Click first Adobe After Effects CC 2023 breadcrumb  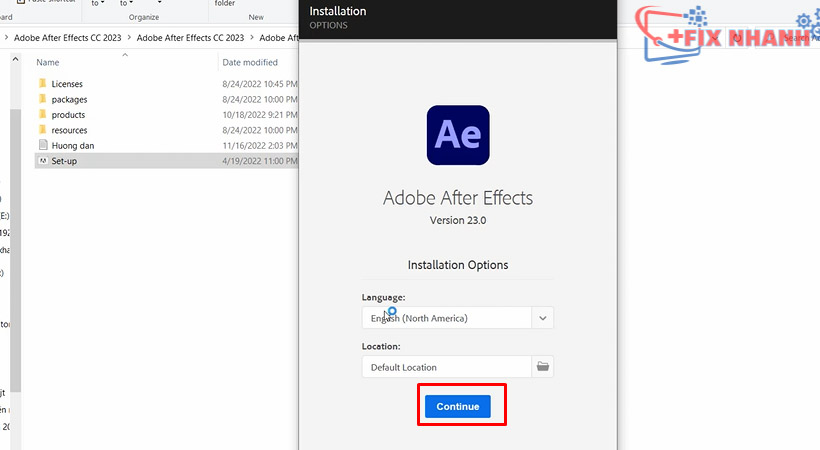coord(67,38)
